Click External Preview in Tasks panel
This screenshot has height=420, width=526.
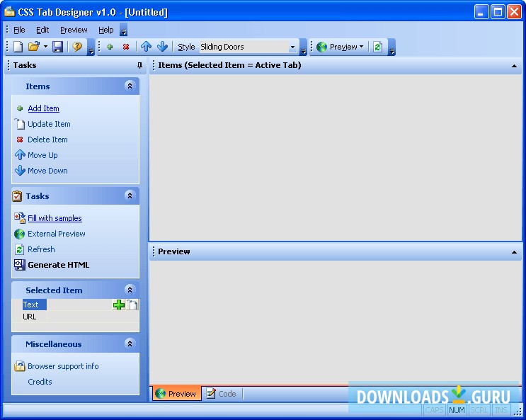pos(57,234)
